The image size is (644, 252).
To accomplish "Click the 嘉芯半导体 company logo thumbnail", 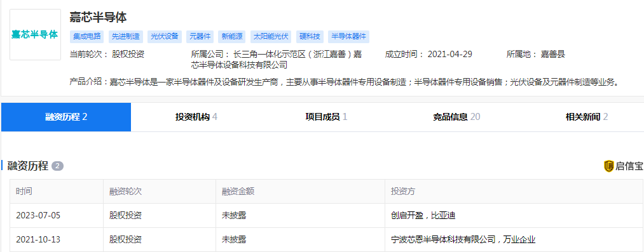I will [x=36, y=34].
